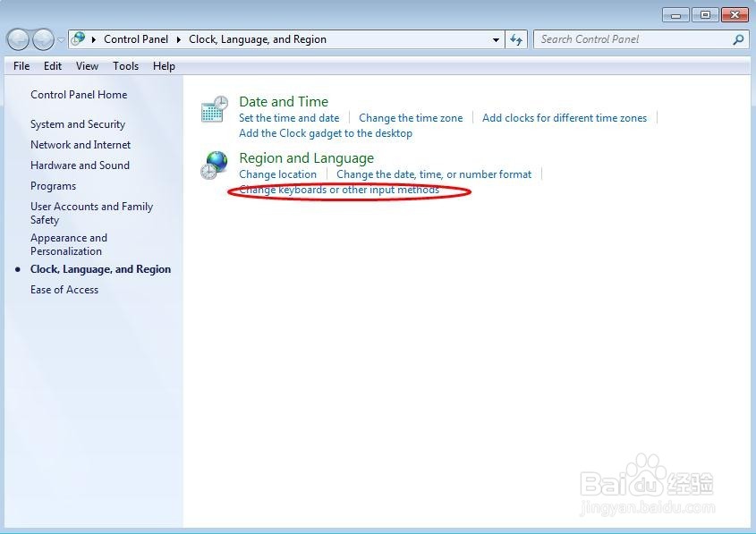Open the Region and Language heading
This screenshot has width=756, height=534.
pyautogui.click(x=306, y=158)
